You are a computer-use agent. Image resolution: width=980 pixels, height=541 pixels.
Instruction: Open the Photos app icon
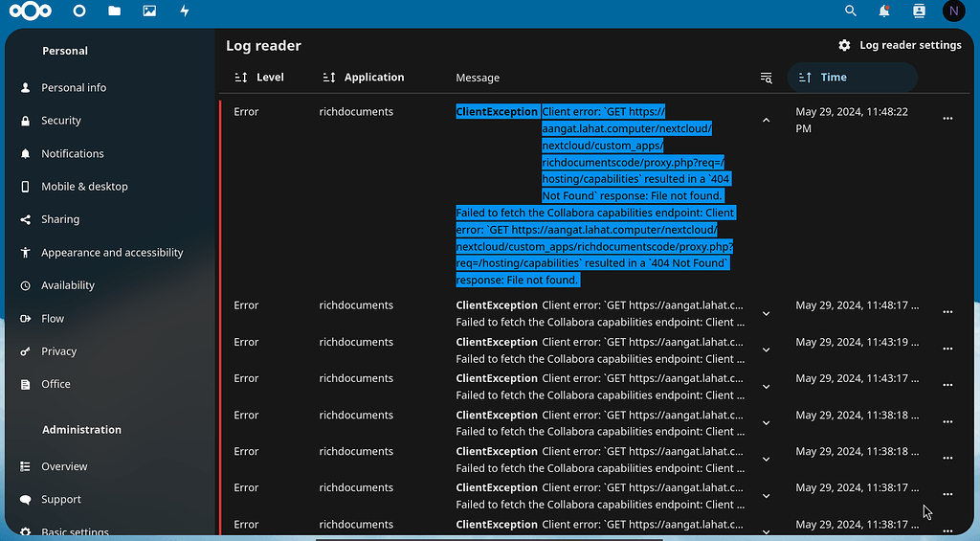tap(149, 11)
